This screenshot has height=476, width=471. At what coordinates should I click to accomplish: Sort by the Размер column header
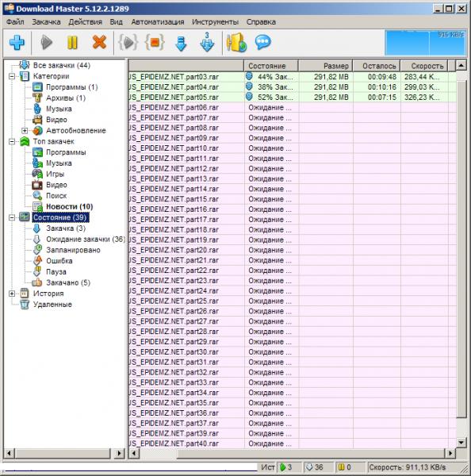pyautogui.click(x=325, y=66)
